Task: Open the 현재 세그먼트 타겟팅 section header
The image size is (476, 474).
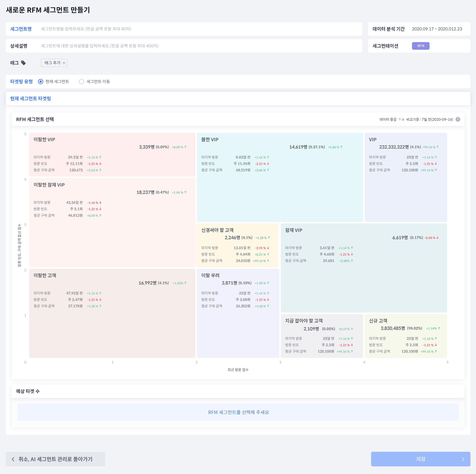Action: [31, 99]
